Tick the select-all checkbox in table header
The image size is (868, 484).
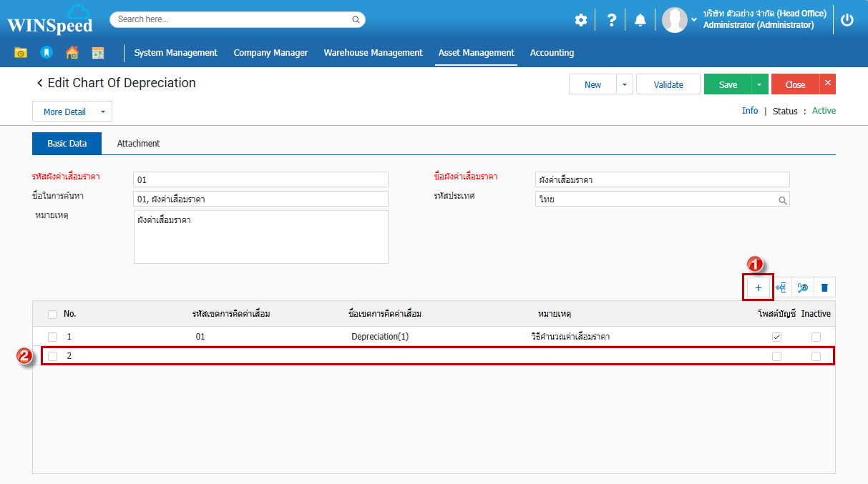point(52,314)
